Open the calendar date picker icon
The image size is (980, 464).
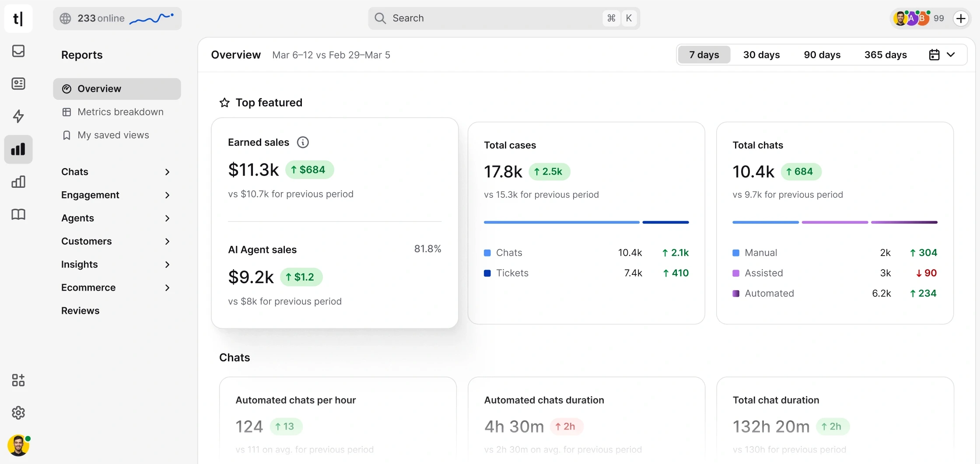934,54
